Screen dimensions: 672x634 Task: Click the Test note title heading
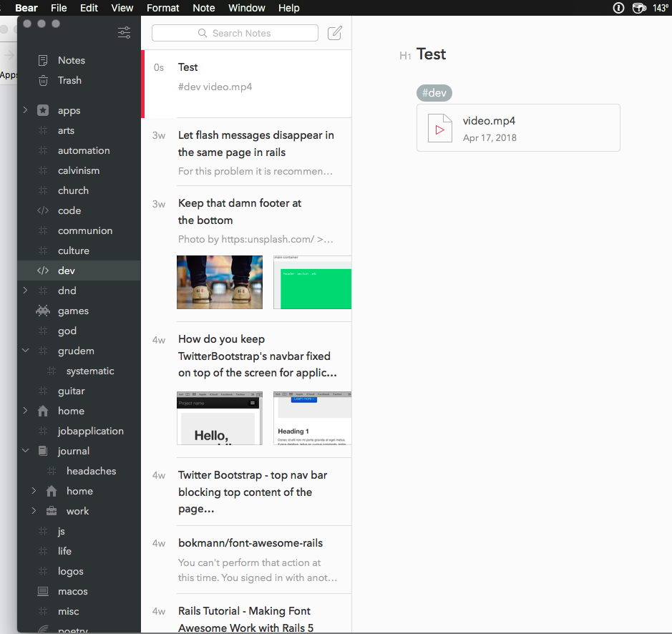431,54
